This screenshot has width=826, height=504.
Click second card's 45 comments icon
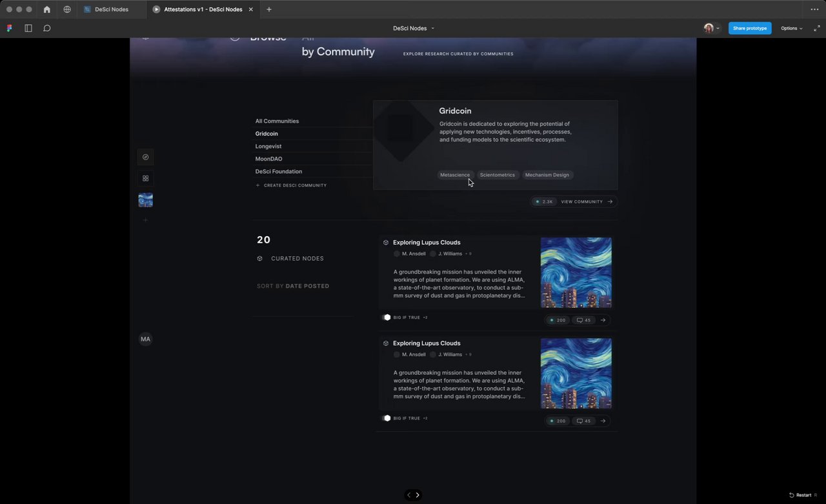point(583,421)
